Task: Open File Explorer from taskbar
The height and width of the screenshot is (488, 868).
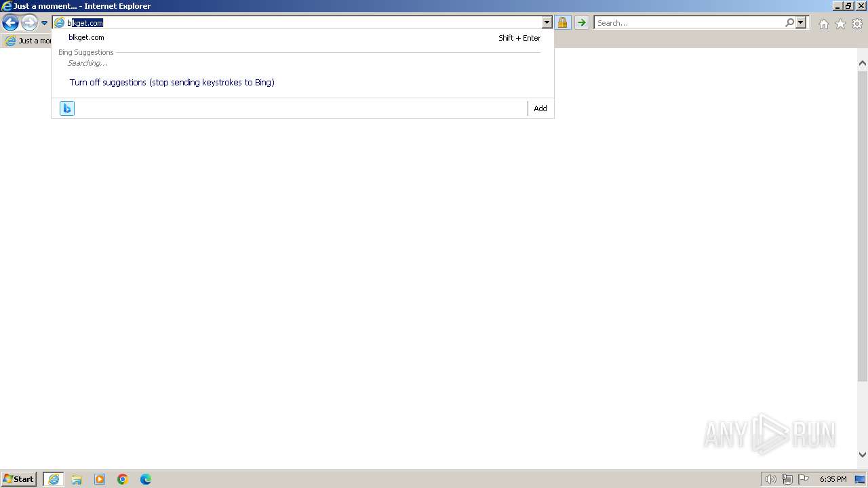Action: point(77,479)
